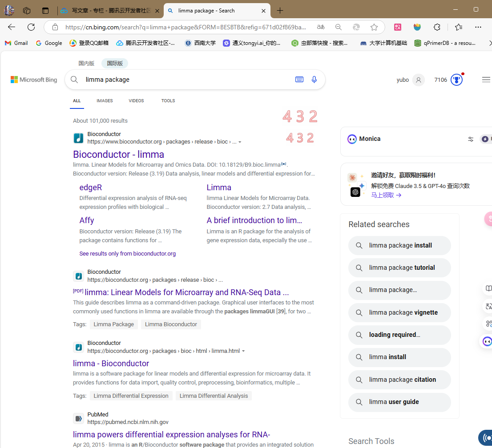The image size is (492, 448).
Task: Open the browser extensions puzzle icon
Action: coord(437,27)
